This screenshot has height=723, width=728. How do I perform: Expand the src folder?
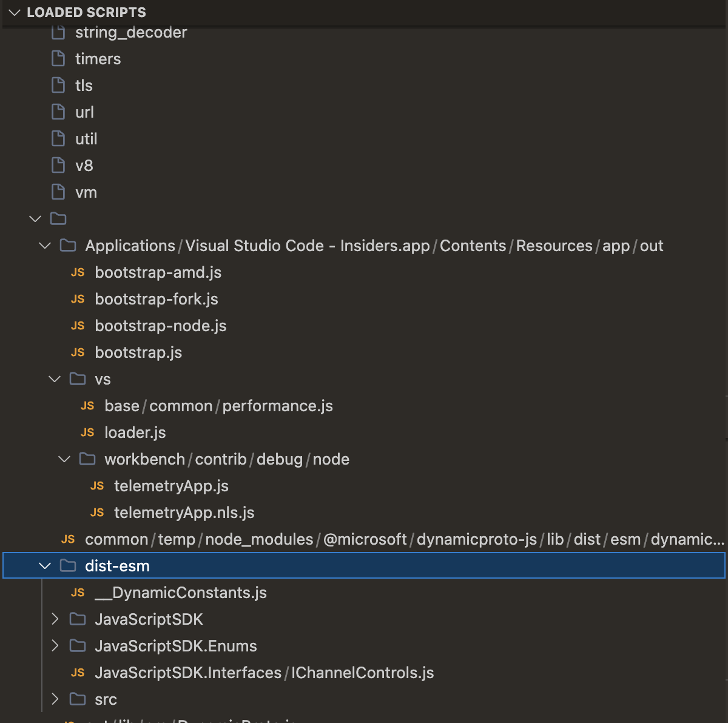(55, 699)
